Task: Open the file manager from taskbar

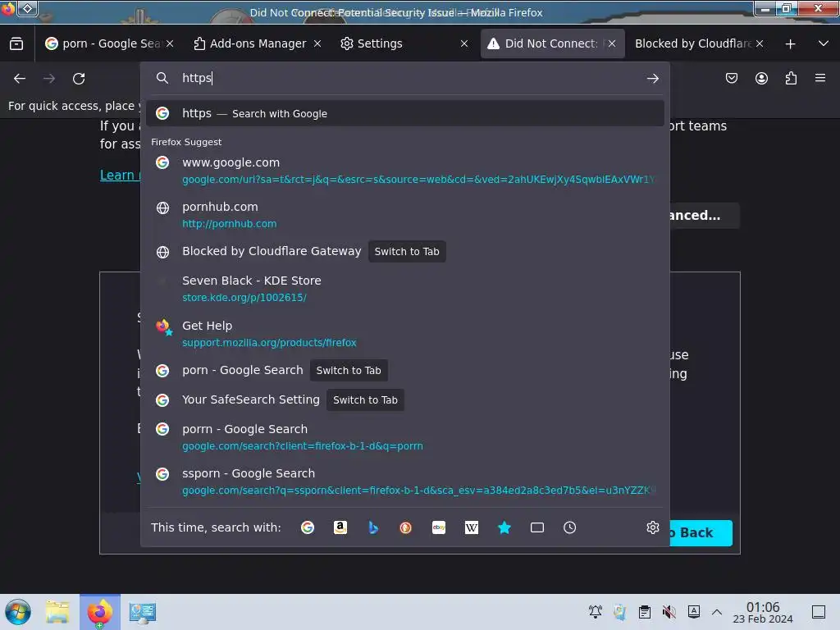Action: point(57,612)
